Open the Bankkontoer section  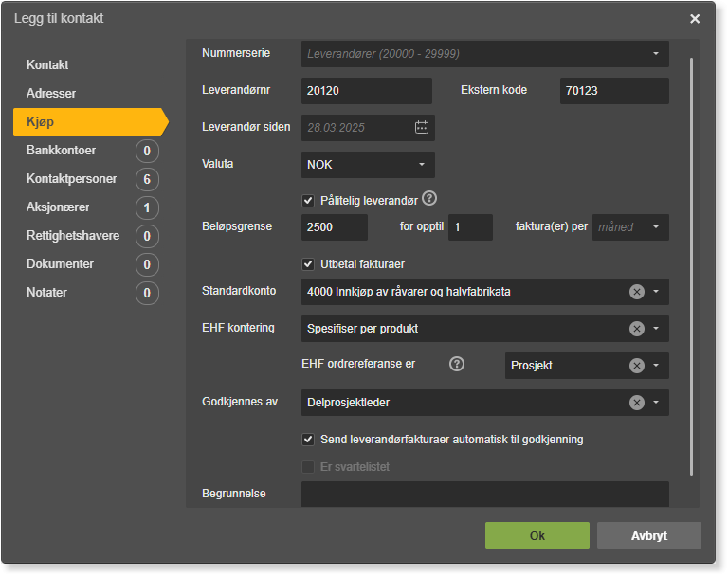(x=61, y=151)
